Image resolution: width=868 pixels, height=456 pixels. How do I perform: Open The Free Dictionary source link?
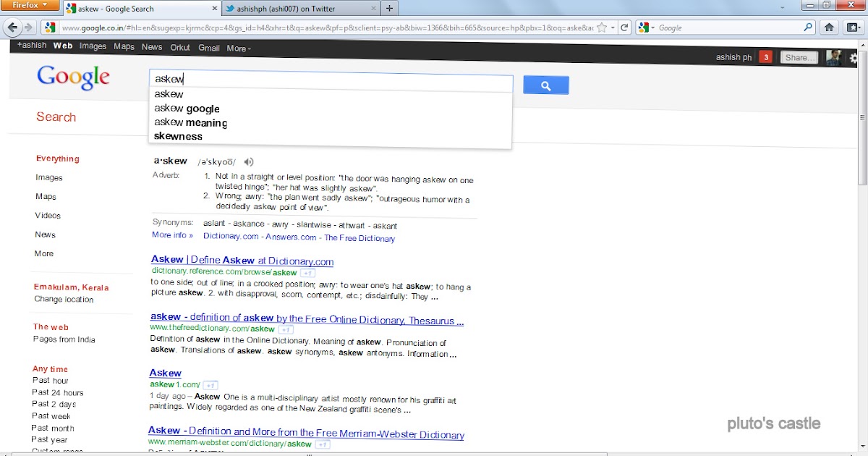coord(359,238)
